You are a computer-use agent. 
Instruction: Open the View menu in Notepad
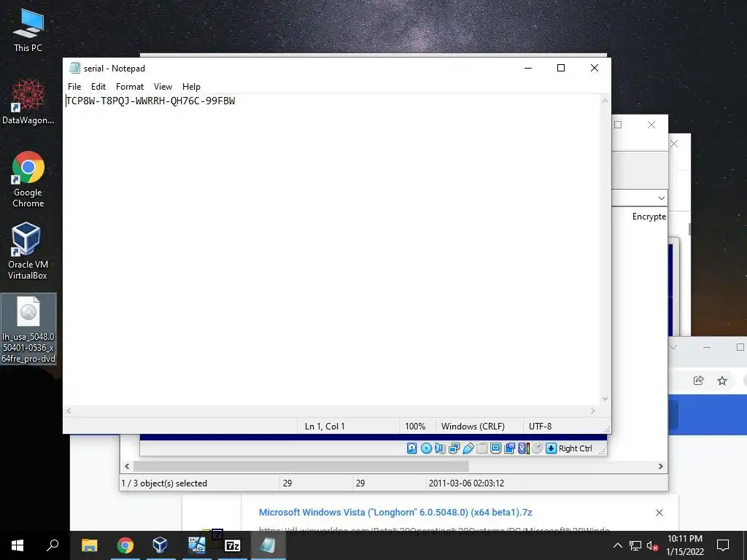(163, 87)
